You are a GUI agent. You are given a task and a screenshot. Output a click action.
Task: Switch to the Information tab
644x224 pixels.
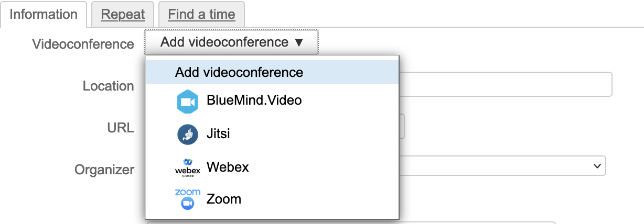coord(44,14)
